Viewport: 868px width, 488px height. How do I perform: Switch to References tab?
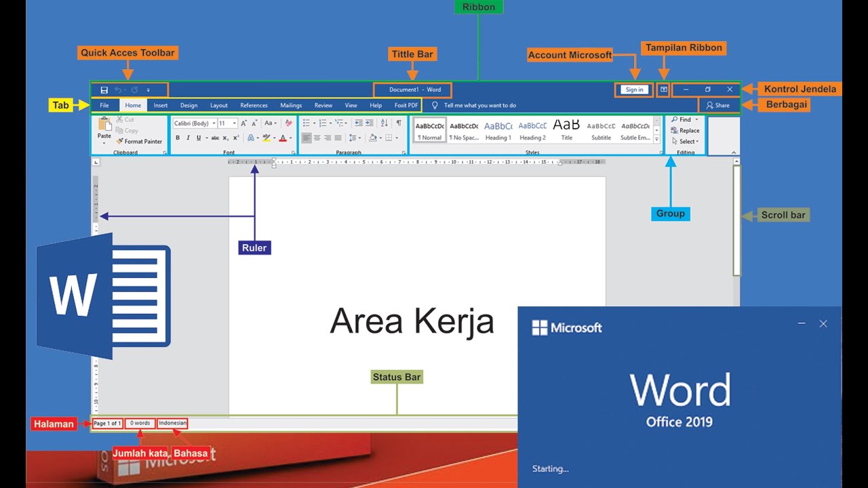click(x=254, y=106)
